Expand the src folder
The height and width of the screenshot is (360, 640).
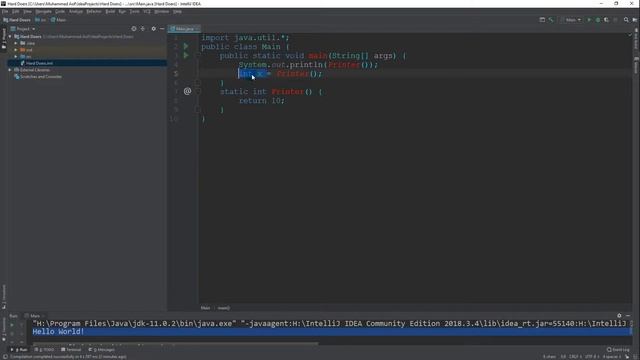coord(16,56)
